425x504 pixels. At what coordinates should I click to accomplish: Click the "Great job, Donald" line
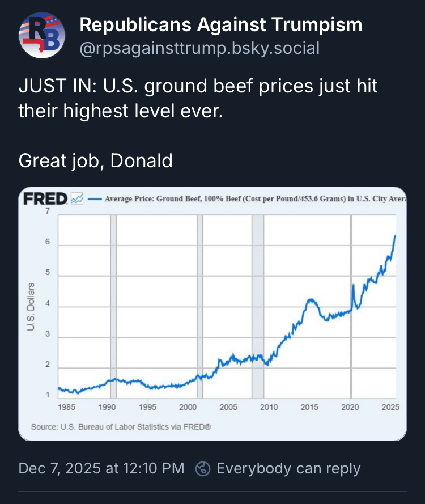(x=95, y=160)
